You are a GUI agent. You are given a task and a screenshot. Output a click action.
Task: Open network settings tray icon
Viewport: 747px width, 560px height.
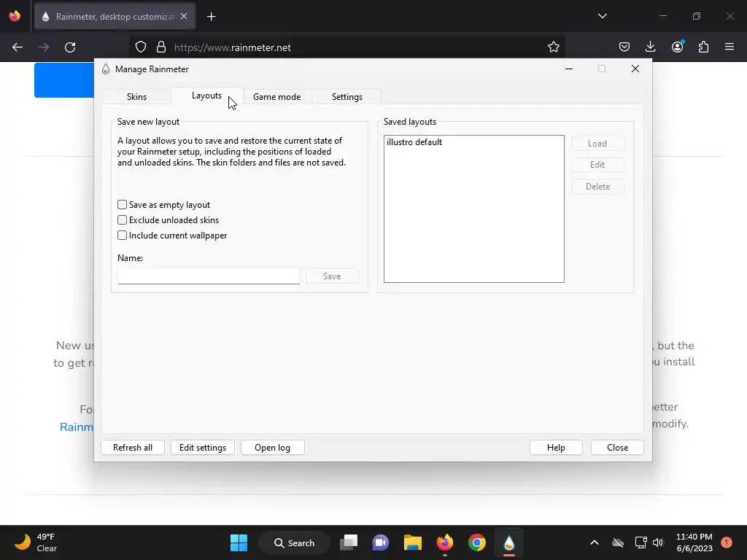pyautogui.click(x=640, y=542)
